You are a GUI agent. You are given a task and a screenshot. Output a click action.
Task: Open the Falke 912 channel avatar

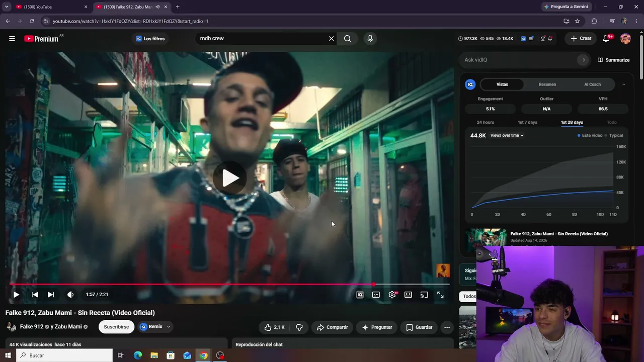tap(11, 327)
